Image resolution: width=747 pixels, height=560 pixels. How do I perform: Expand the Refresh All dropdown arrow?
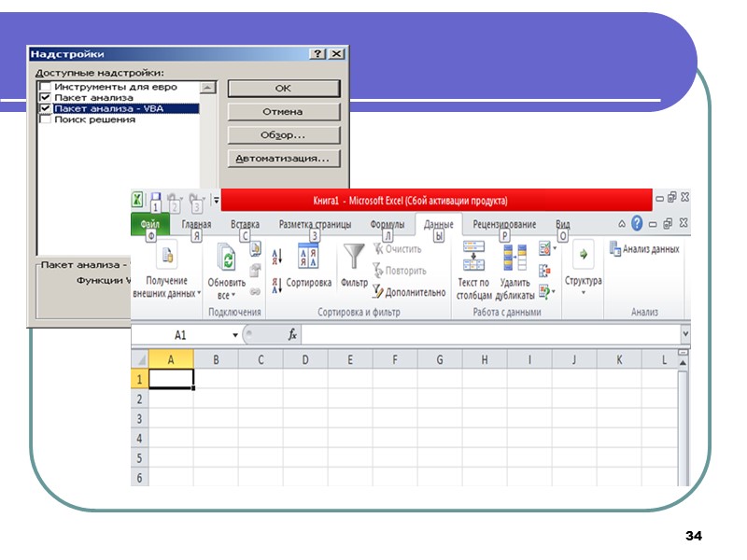(233, 295)
